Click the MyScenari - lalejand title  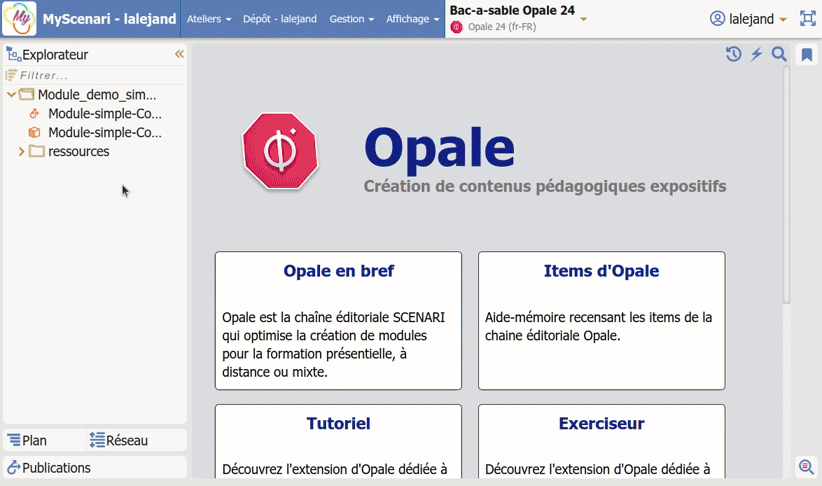point(109,19)
